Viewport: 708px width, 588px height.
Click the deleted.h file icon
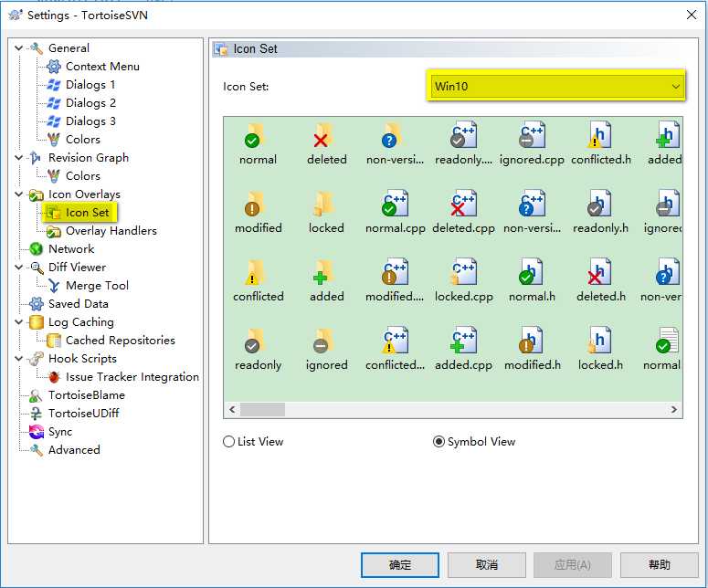tap(600, 272)
